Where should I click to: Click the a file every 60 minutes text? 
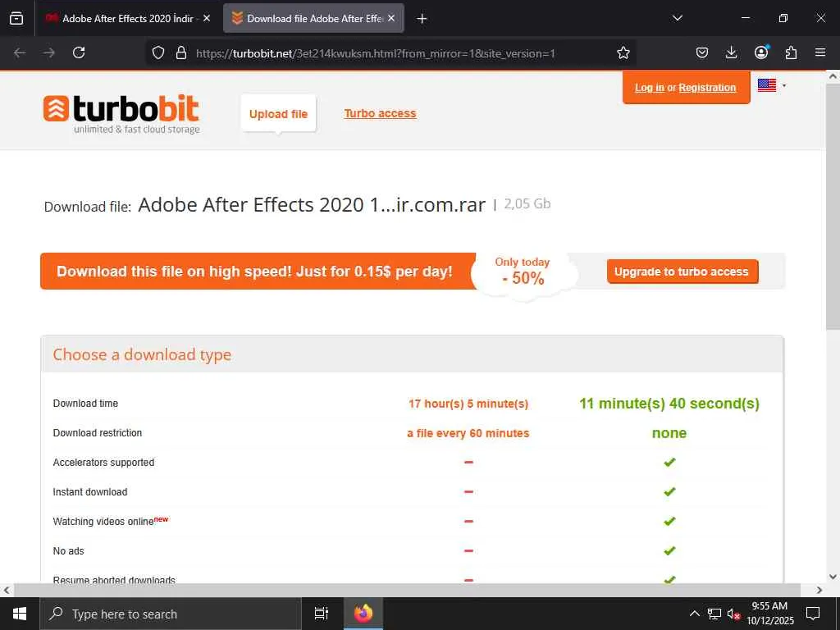(468, 433)
